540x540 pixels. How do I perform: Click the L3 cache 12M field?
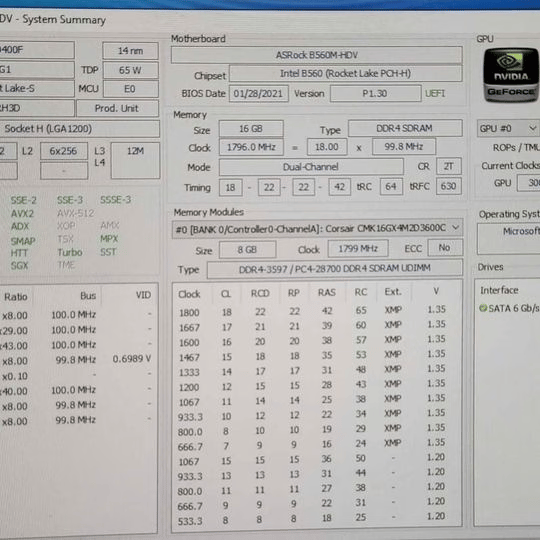pyautogui.click(x=135, y=160)
